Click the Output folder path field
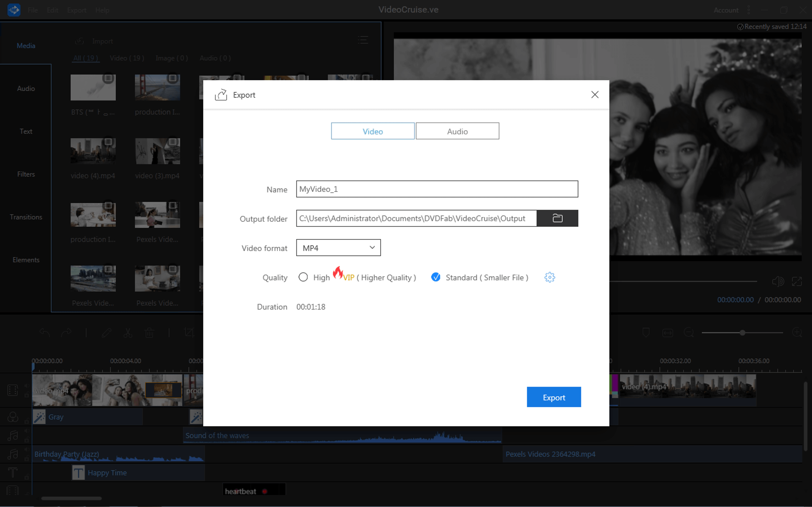Viewport: 812px width, 507px height. point(416,218)
